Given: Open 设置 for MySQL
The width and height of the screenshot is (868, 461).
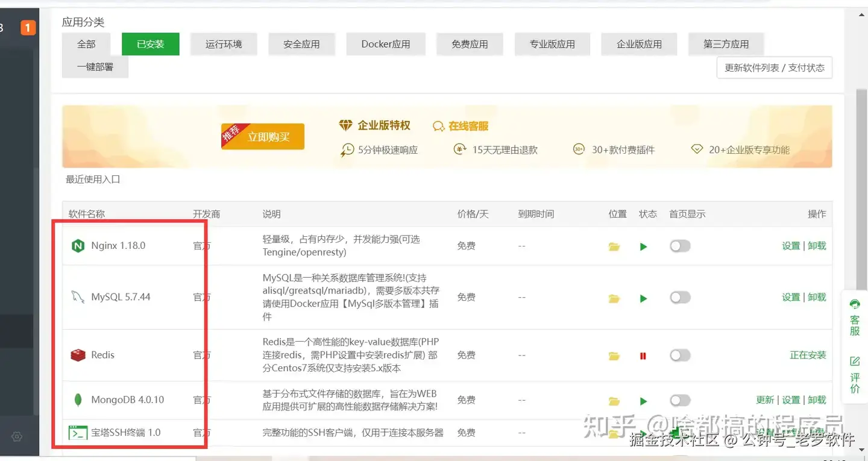Looking at the screenshot, I should click(x=791, y=297).
